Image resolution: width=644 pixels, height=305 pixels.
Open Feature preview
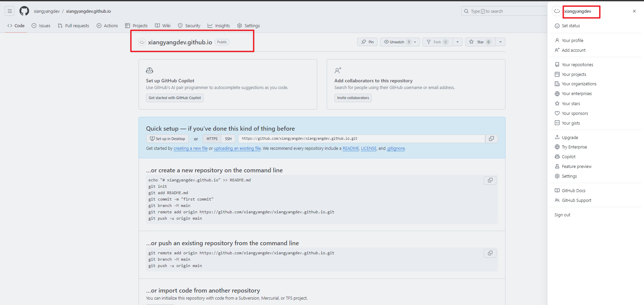click(x=595, y=167)
